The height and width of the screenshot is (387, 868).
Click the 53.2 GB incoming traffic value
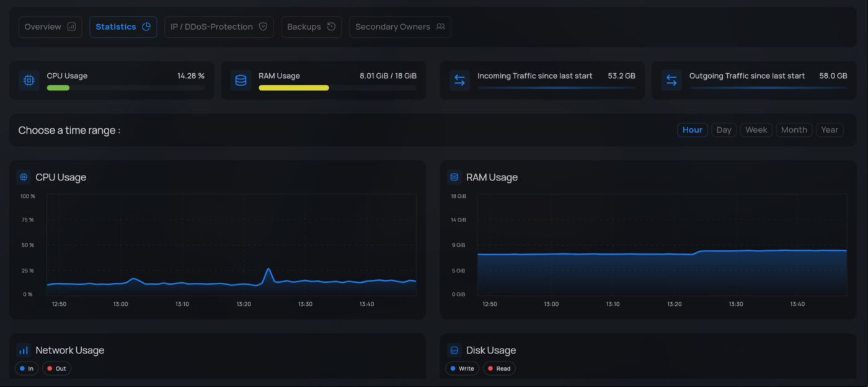(621, 76)
